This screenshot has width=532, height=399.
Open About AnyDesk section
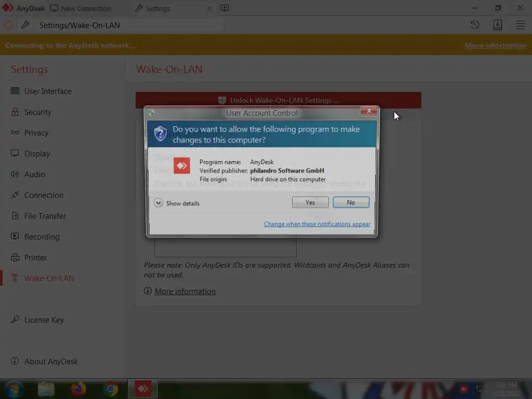click(x=51, y=362)
